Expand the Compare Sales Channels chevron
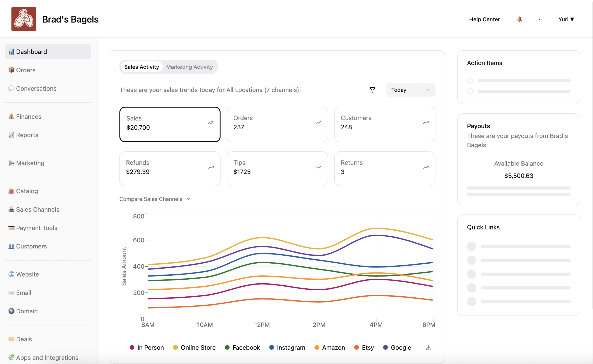The height and width of the screenshot is (364, 593). 189,199
